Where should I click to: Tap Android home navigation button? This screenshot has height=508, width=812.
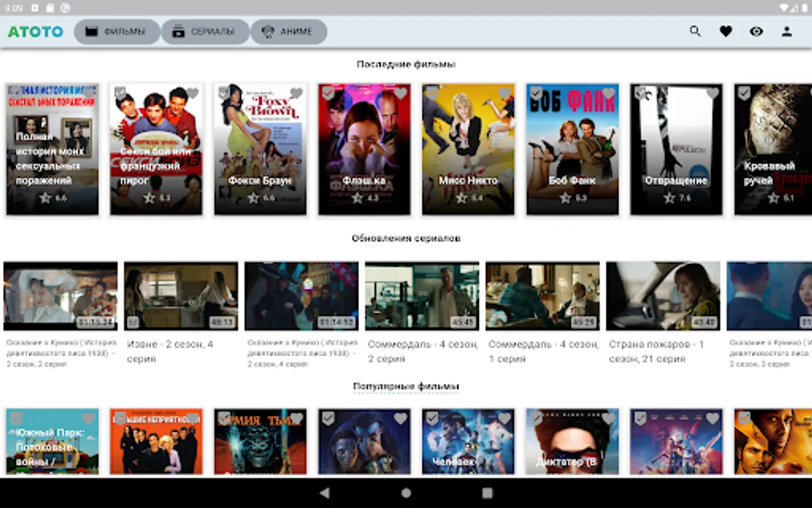pyautogui.click(x=406, y=493)
